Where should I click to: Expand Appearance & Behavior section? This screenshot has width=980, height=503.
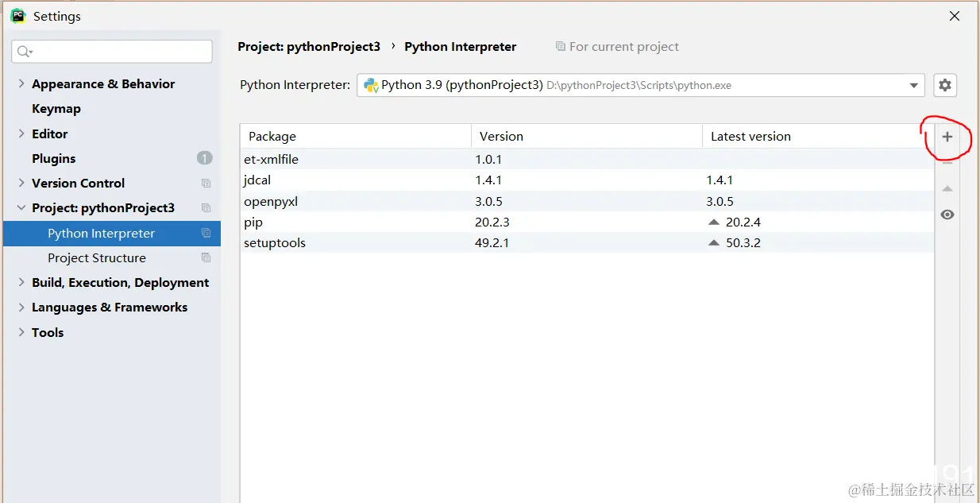pyautogui.click(x=21, y=83)
